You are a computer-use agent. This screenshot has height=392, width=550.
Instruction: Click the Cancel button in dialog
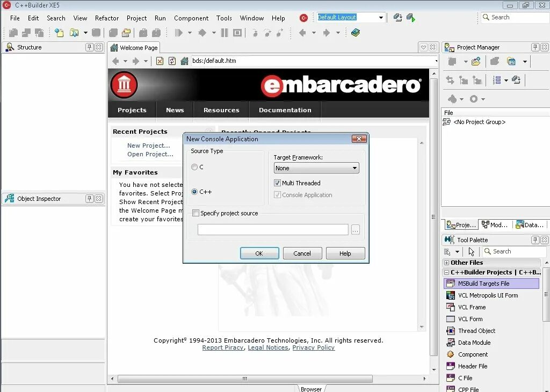[x=302, y=253]
